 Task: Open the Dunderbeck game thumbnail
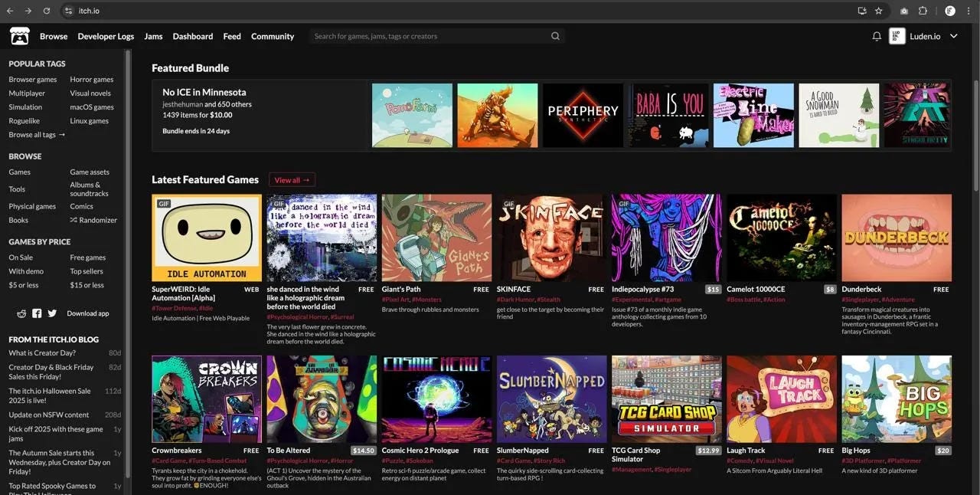pyautogui.click(x=897, y=238)
